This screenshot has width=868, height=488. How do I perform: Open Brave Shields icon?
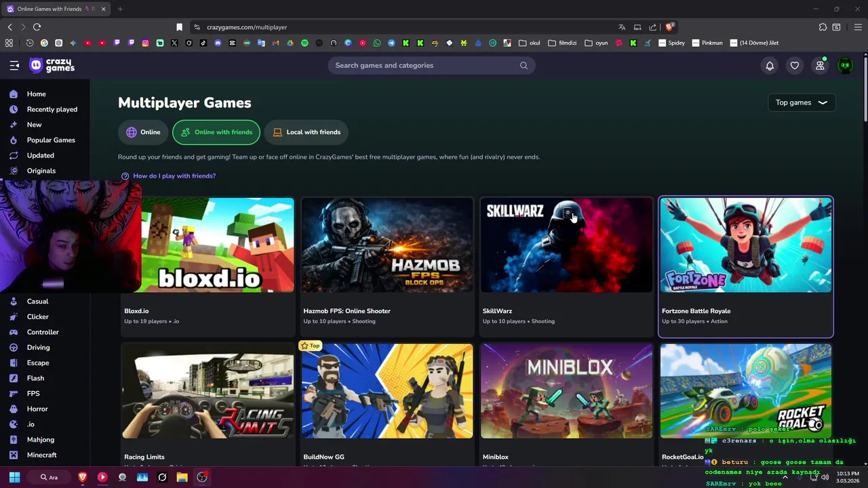tap(669, 27)
